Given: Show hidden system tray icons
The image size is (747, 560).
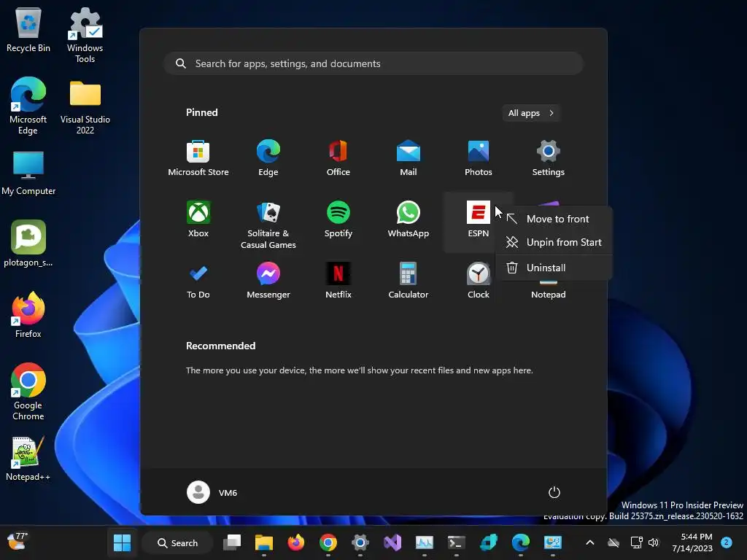Looking at the screenshot, I should 589,542.
